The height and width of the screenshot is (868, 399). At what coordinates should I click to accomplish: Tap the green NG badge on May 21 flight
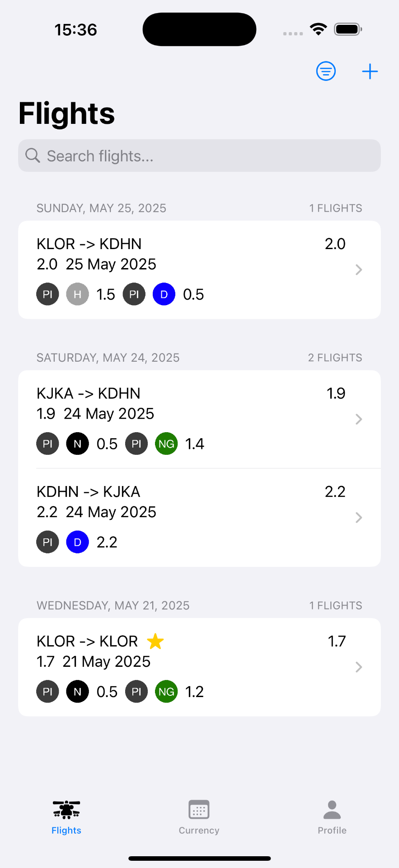(x=166, y=692)
